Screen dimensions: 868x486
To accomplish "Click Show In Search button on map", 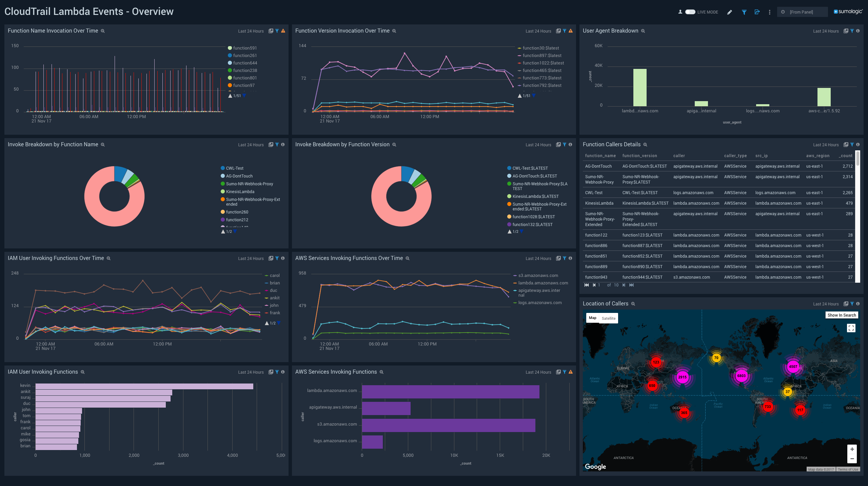I will (x=842, y=315).
